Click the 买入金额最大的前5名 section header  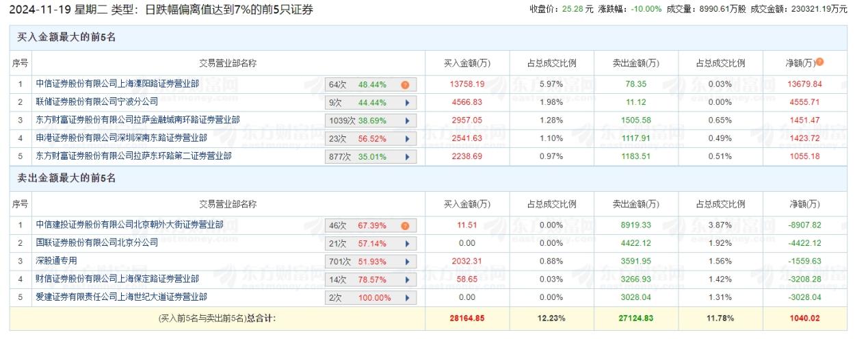[66, 38]
